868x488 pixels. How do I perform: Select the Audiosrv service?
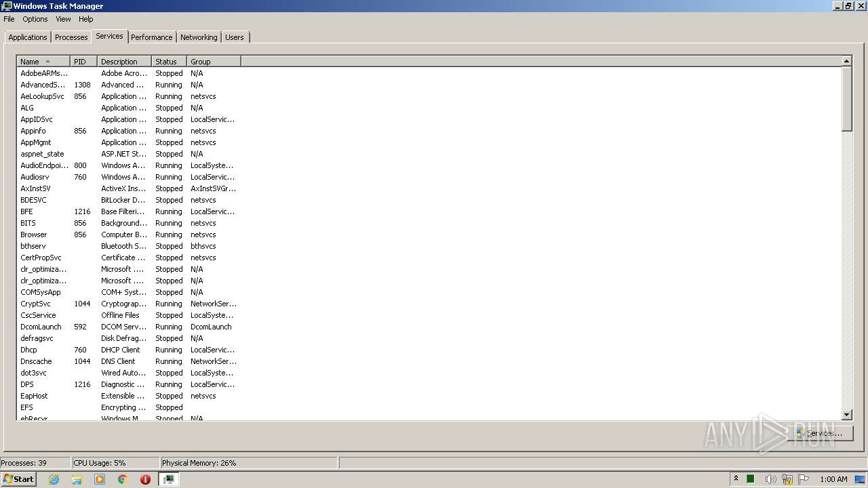tap(129, 177)
